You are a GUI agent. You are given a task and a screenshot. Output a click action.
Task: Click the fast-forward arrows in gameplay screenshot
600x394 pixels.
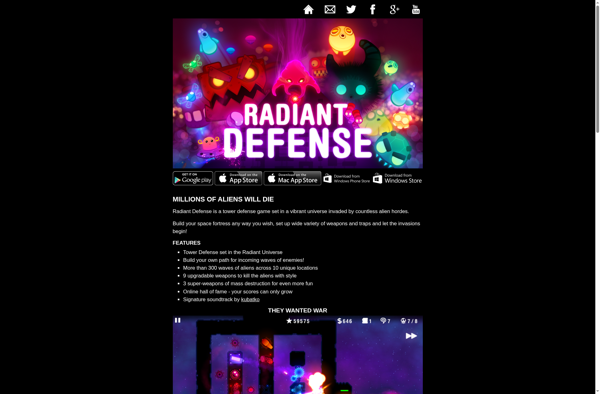coord(411,336)
